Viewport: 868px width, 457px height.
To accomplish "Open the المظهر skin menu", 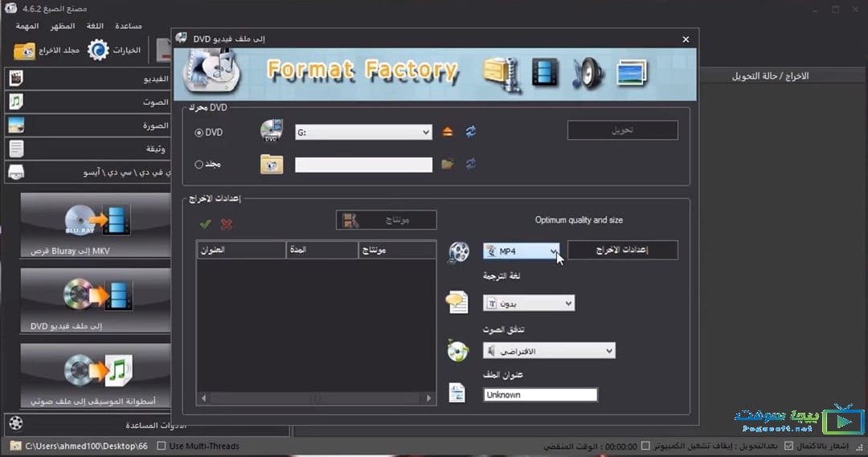I will [63, 26].
